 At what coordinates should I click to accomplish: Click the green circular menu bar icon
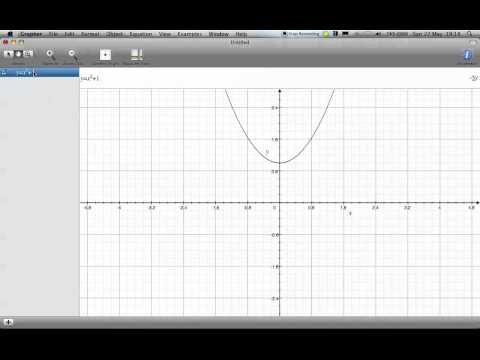click(x=326, y=34)
